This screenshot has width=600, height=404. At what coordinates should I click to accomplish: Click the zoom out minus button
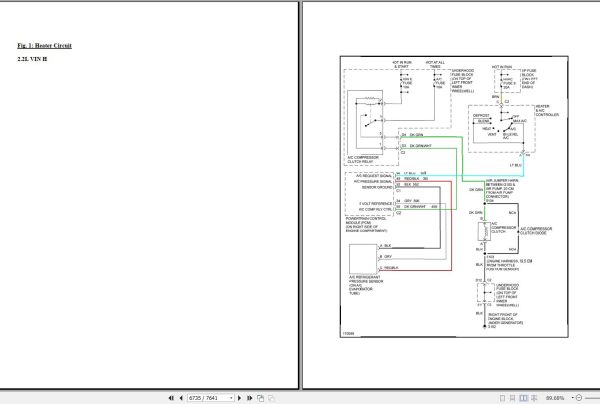coord(579,398)
